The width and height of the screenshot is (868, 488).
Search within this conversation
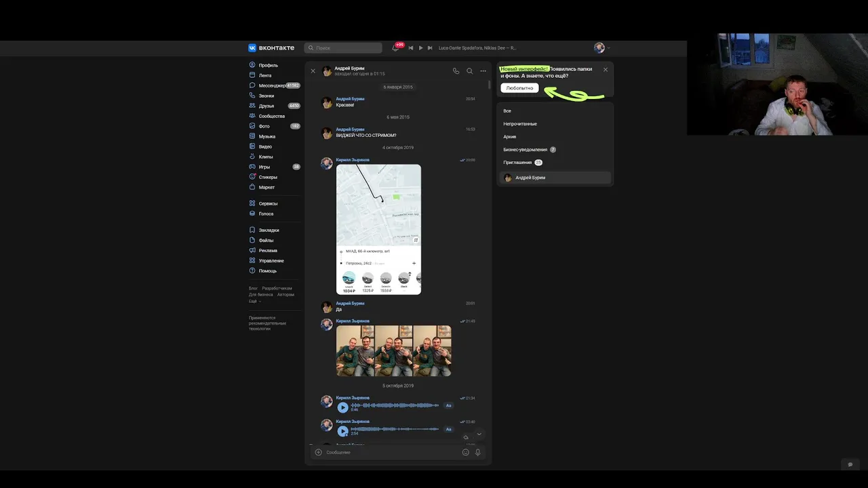click(469, 70)
